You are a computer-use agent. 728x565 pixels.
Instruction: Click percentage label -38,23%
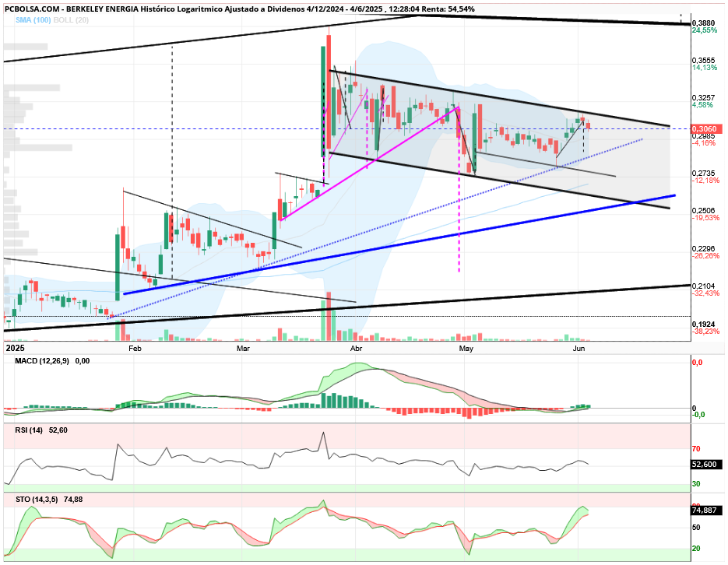tap(705, 332)
